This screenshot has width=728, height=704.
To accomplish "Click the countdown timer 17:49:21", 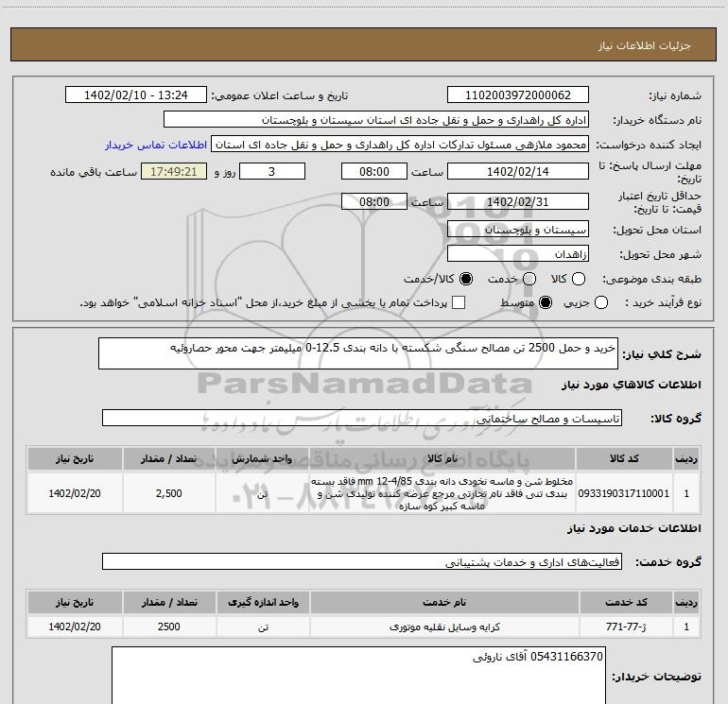I will coord(174,171).
